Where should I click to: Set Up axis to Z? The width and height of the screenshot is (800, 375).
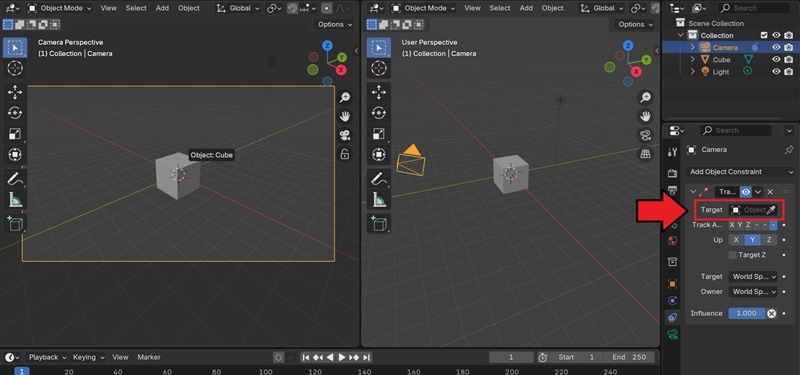point(769,240)
